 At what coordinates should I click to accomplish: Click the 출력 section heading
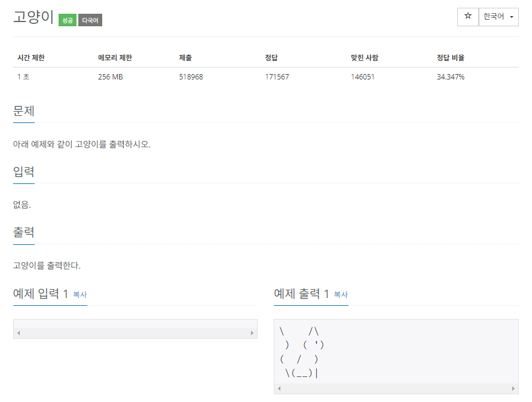(24, 232)
